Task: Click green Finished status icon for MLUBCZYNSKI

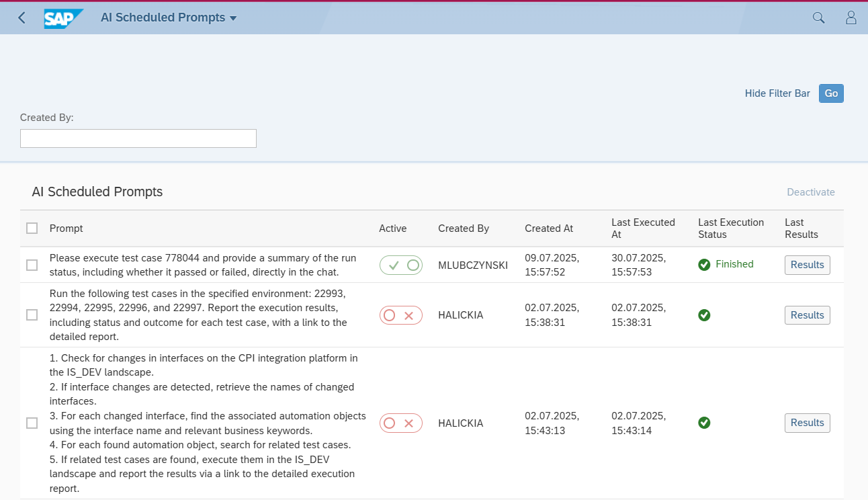Action: 704,265
